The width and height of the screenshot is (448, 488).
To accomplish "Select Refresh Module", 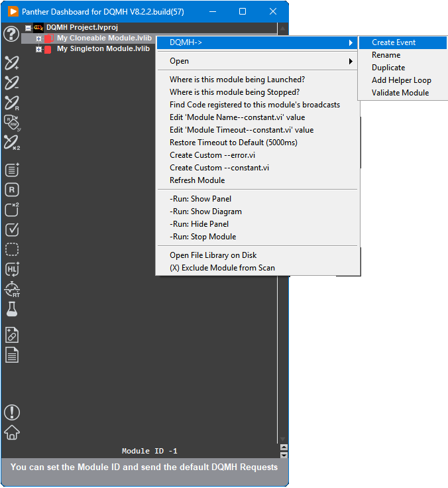I will point(257,180).
